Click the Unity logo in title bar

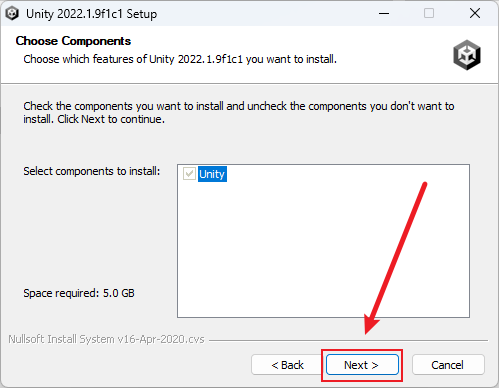click(x=12, y=14)
